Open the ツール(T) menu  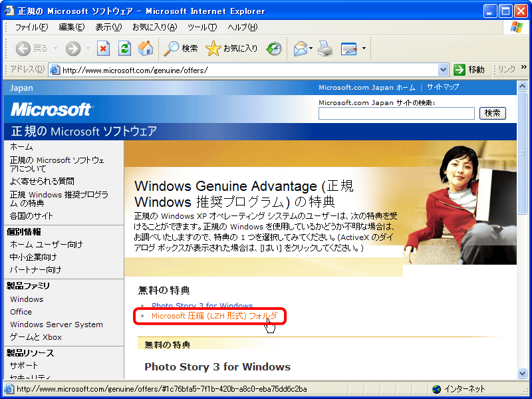coord(202,27)
